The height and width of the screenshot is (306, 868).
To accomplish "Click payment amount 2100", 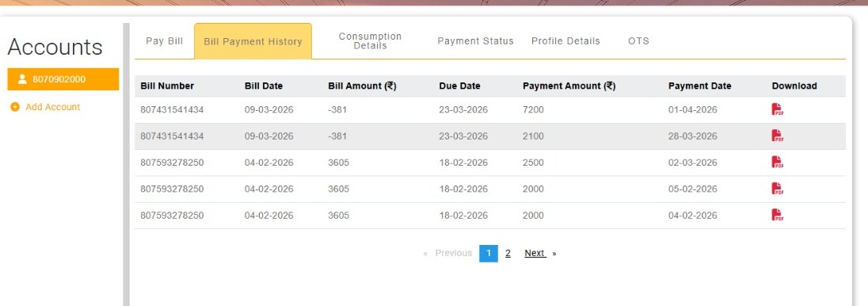I will click(x=533, y=136).
